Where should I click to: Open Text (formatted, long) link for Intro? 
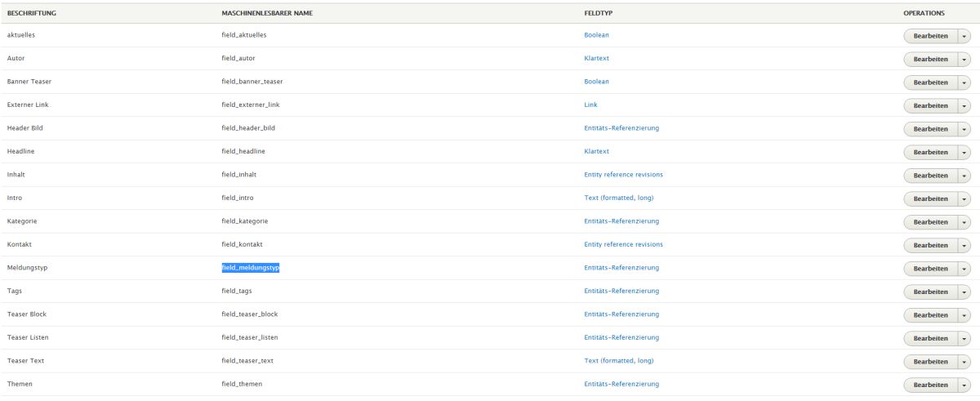[618, 198]
